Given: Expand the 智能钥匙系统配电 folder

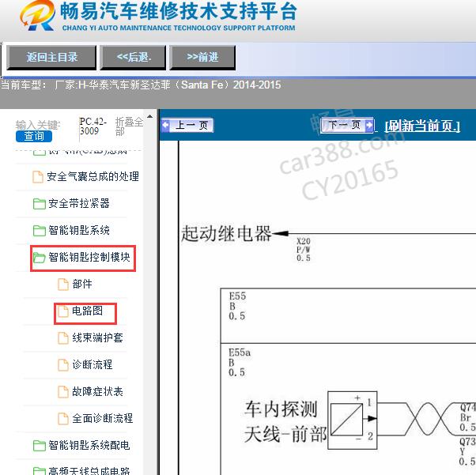Looking at the screenshot, I should (x=89, y=445).
